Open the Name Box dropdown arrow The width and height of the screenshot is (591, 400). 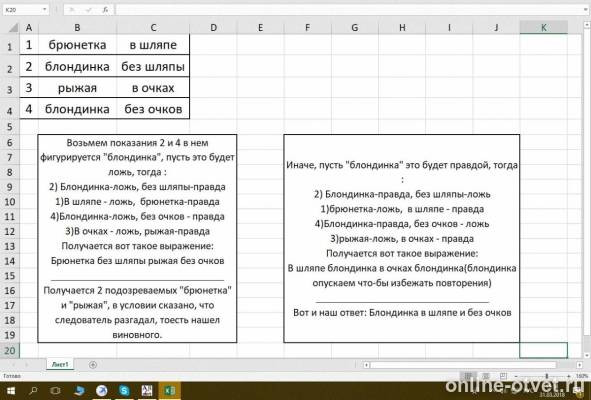coord(44,10)
